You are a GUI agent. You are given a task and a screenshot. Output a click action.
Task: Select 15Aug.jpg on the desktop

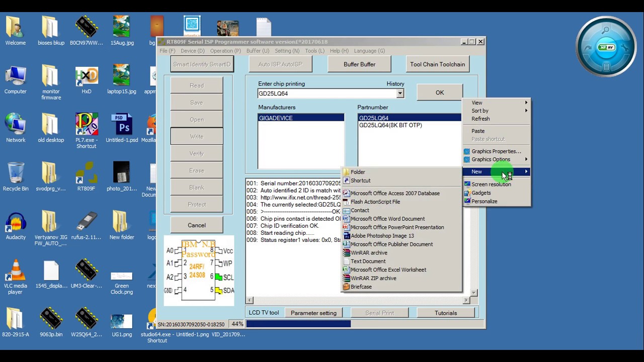(122, 30)
